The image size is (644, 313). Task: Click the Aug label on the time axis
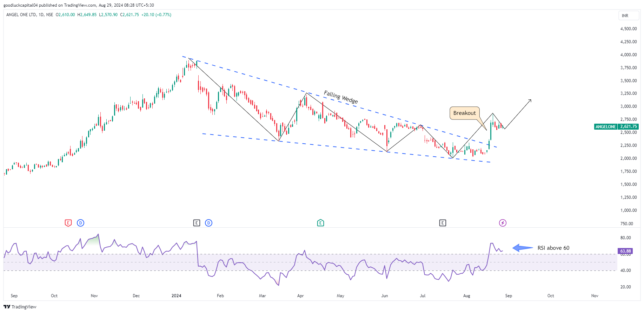coord(467,296)
